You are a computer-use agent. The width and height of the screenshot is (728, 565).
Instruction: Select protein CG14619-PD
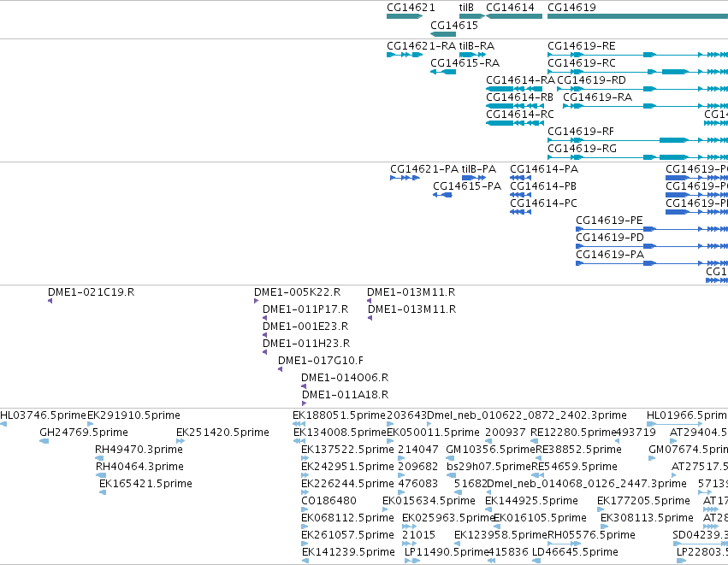[x=610, y=238]
